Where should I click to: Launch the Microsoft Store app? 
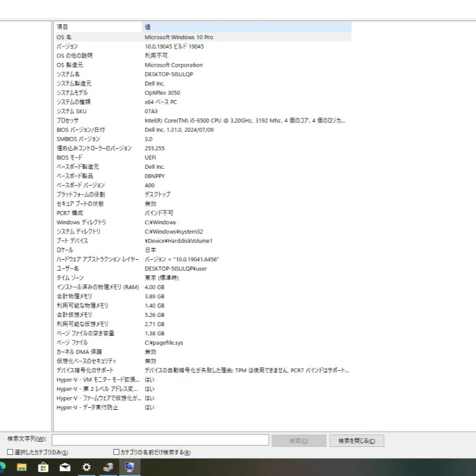click(42, 468)
